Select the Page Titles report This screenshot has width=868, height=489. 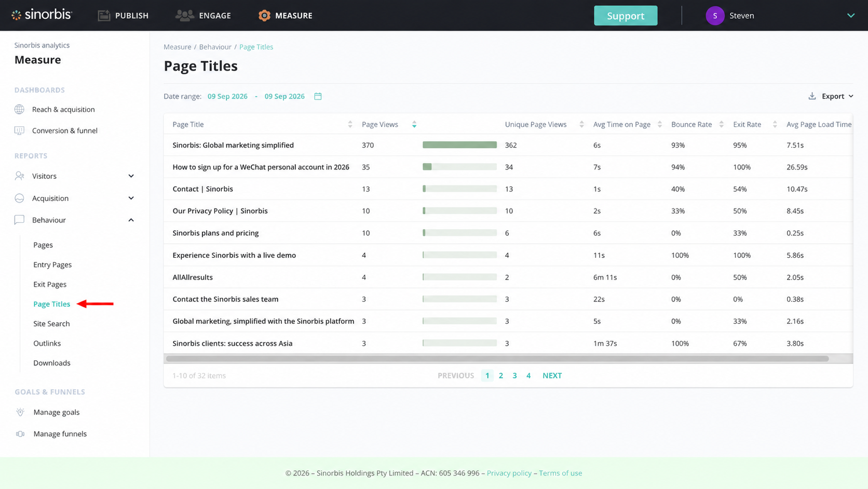point(51,304)
